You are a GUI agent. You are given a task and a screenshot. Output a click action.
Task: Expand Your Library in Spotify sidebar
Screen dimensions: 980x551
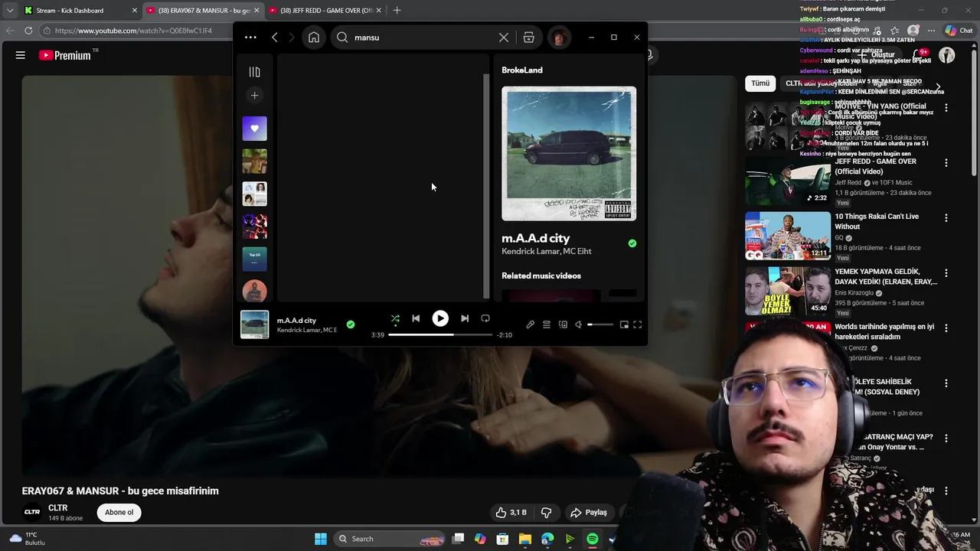[255, 72]
